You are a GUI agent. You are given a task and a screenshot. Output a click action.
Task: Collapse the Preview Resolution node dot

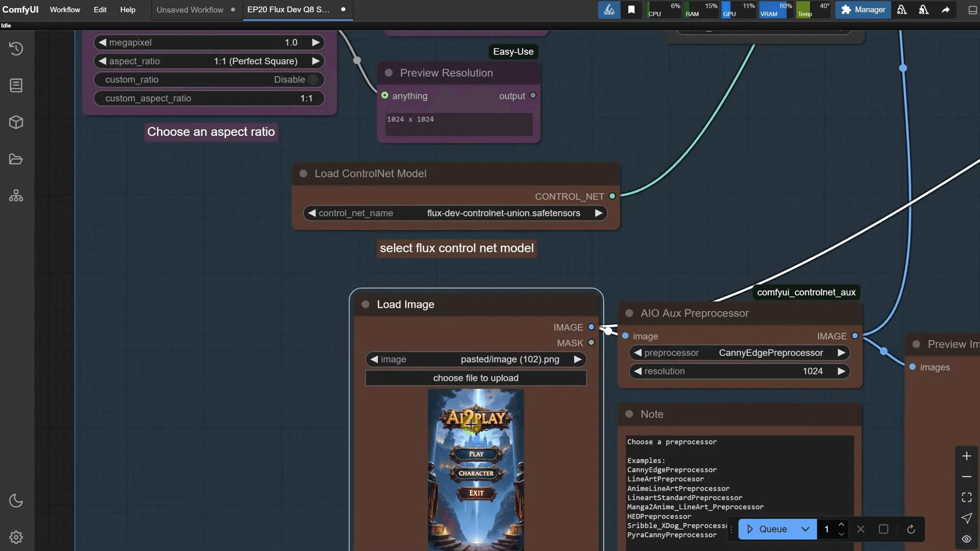(x=388, y=73)
